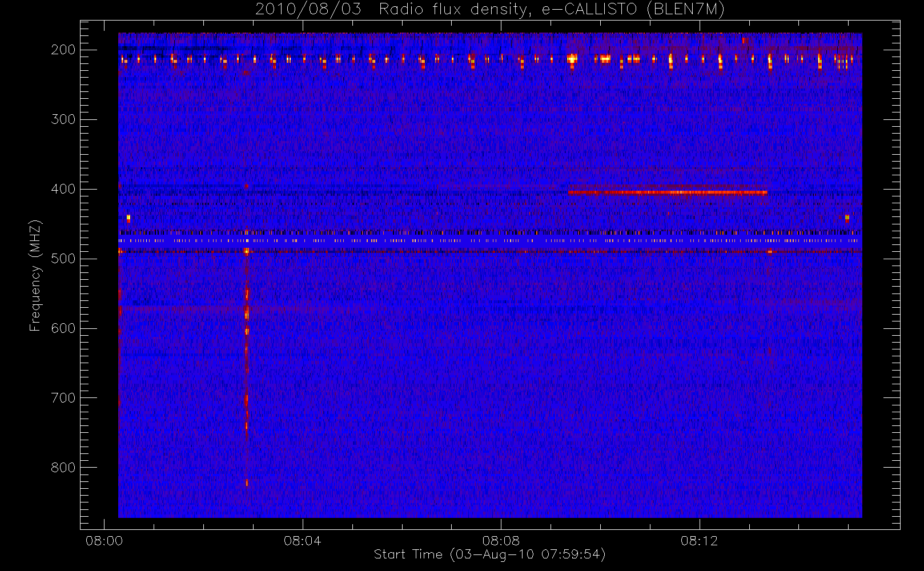Click the 400 frequency tick label
This screenshot has height=571, width=924.
[x=63, y=189]
